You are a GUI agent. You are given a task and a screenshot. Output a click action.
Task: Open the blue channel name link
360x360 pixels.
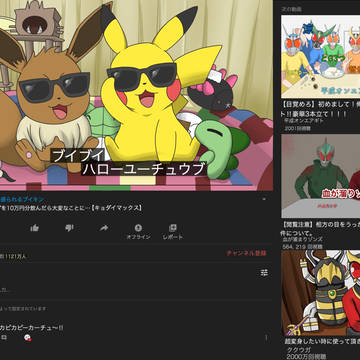point(22,200)
